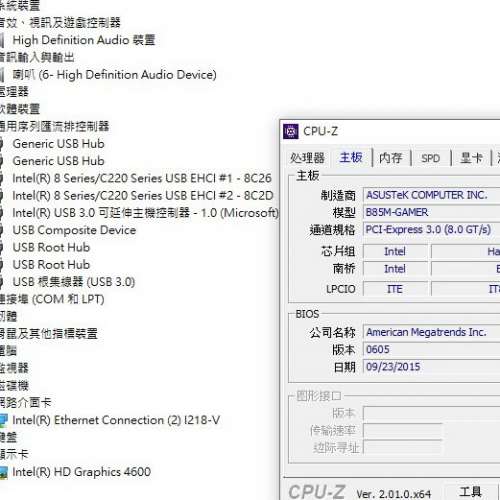Expand 通用序列匯流排控制器 category
Image resolution: width=500 pixels, height=500 pixels.
(54, 126)
